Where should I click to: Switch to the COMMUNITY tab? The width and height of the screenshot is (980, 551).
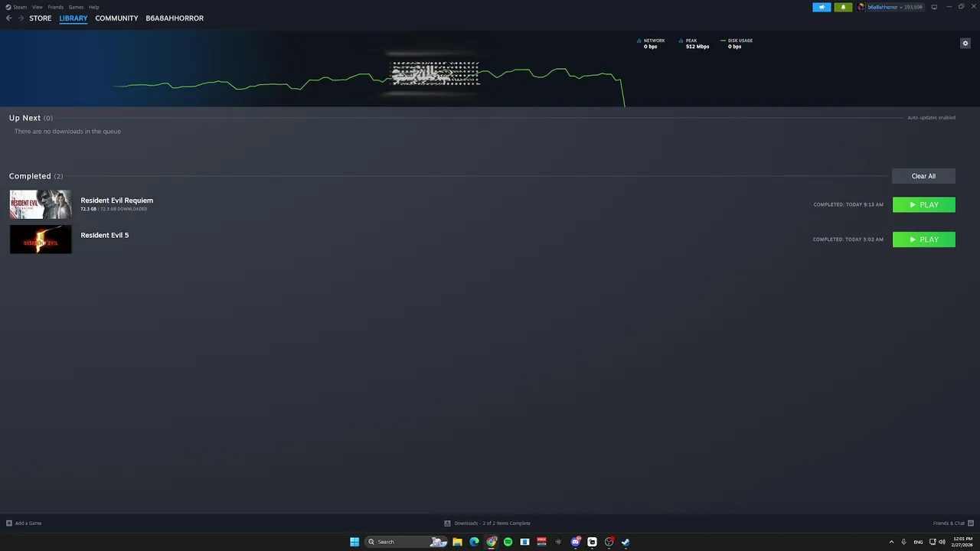click(x=116, y=18)
